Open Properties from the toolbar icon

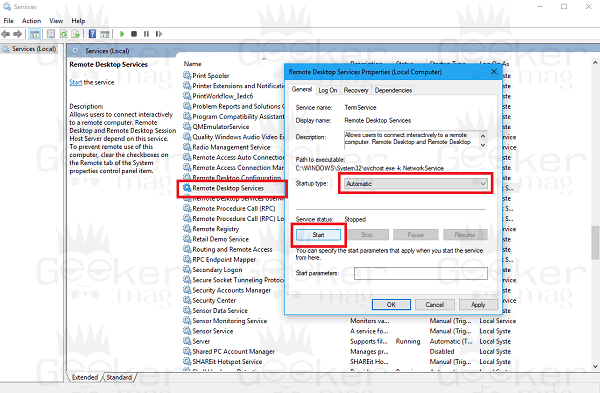pyautogui.click(x=51, y=34)
